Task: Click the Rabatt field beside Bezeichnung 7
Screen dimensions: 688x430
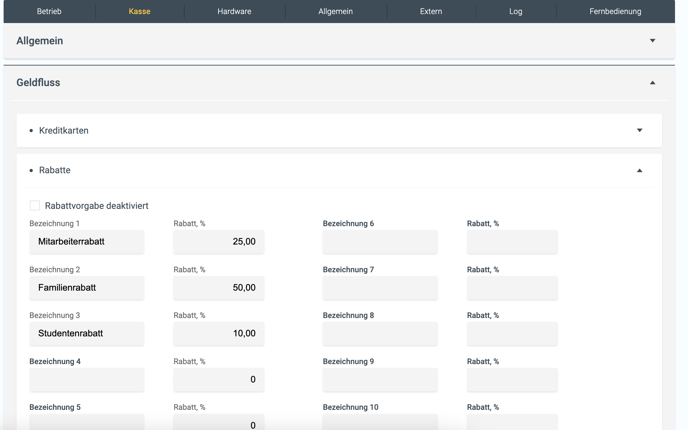Action: (511, 288)
